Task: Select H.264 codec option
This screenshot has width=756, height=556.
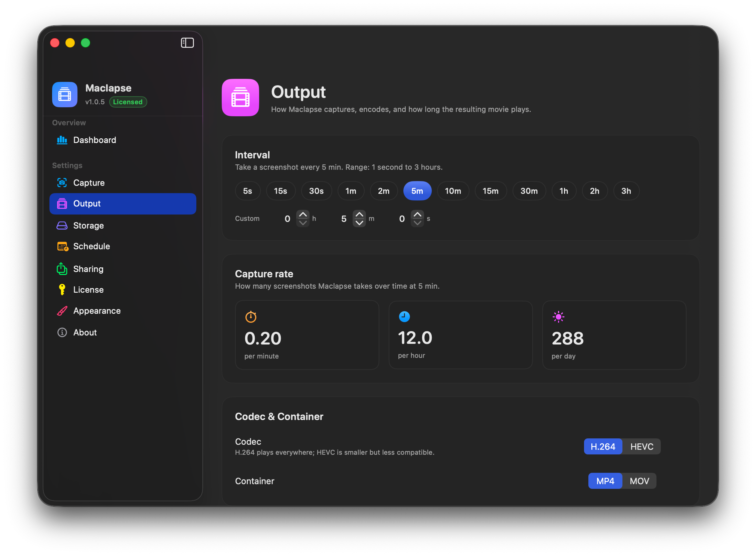Action: click(x=603, y=447)
